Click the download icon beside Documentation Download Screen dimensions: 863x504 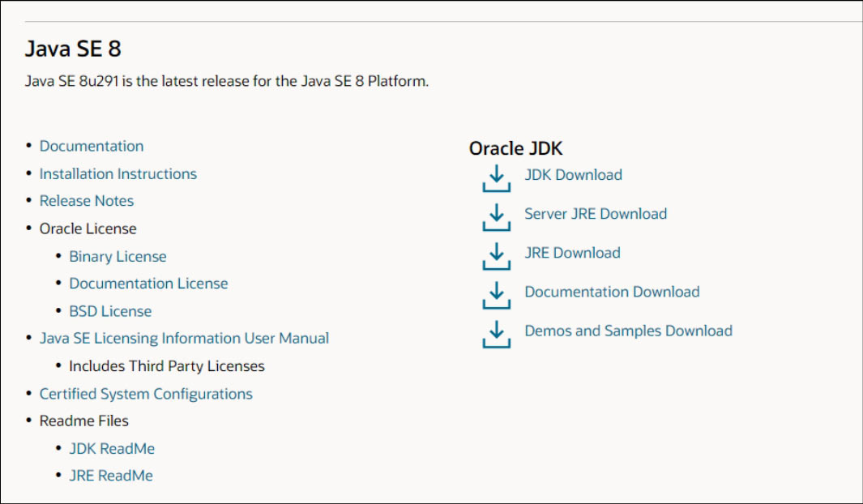497,296
